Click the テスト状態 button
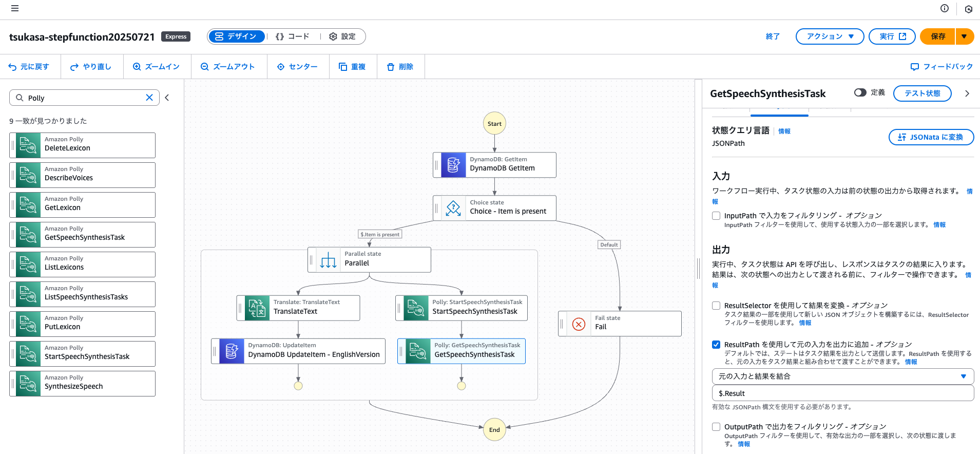Image resolution: width=980 pixels, height=454 pixels. (922, 93)
